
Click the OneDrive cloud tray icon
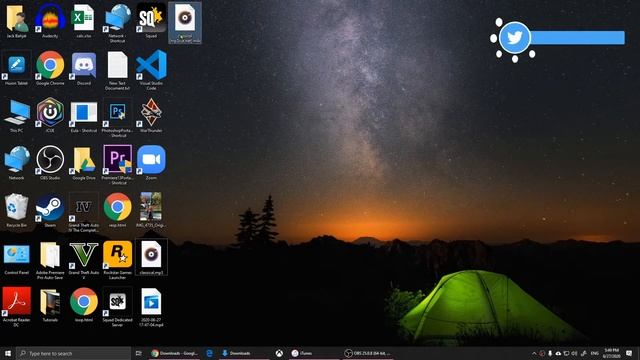(x=558, y=353)
